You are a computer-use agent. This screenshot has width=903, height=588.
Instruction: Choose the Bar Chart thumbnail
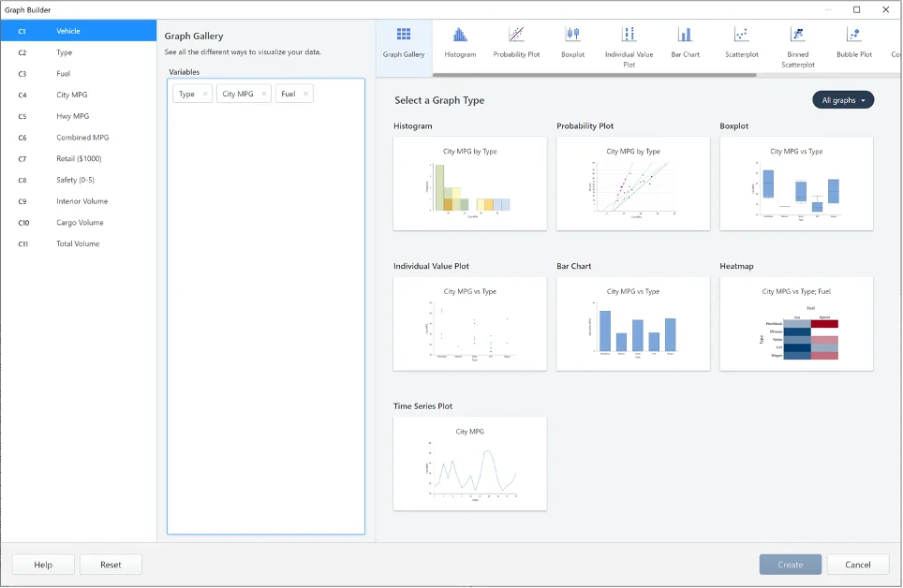tap(633, 324)
